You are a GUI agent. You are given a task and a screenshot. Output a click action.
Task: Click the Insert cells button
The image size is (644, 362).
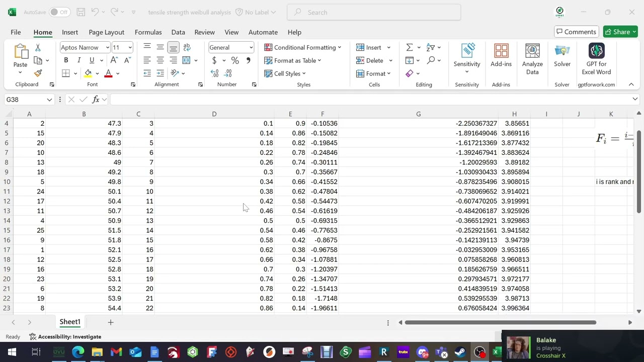(x=369, y=47)
